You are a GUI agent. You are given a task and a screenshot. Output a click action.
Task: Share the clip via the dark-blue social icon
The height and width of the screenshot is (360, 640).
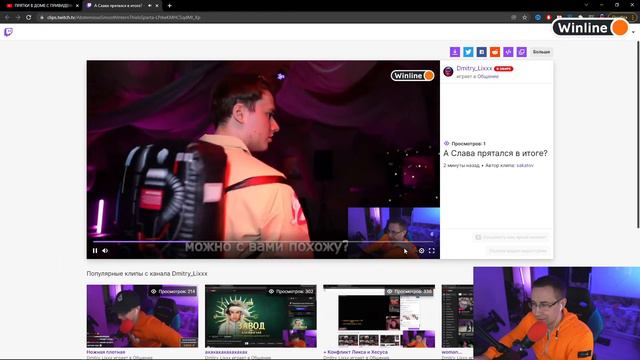[482, 52]
